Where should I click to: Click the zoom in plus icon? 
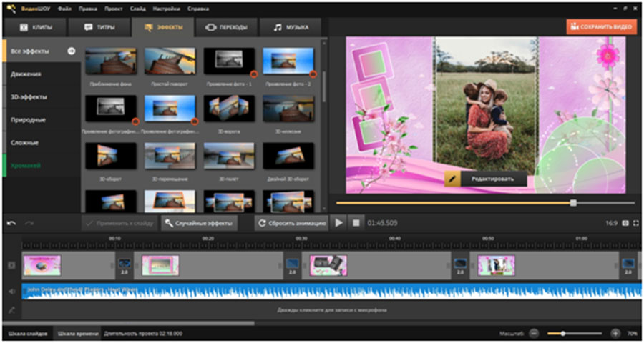coord(615,334)
